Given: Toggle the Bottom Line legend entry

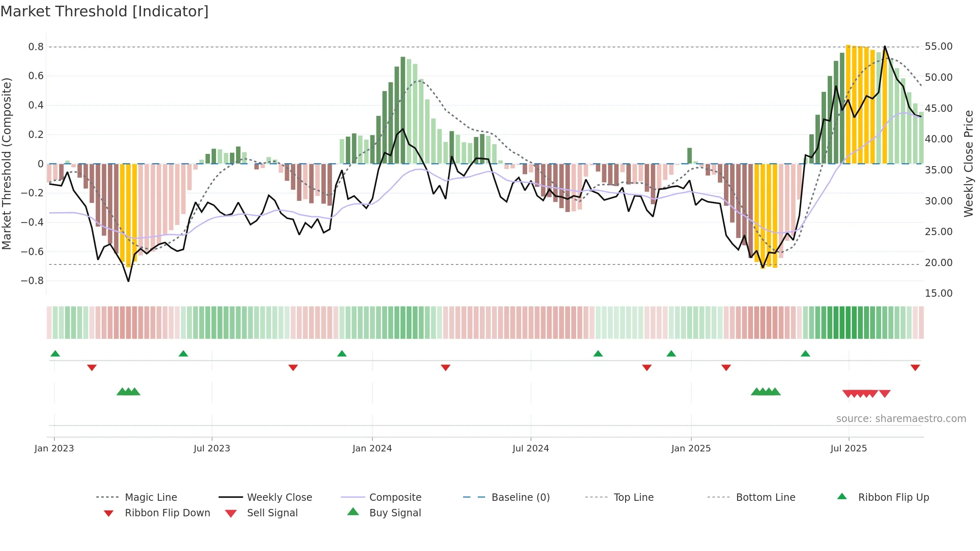Looking at the screenshot, I should click(x=751, y=497).
